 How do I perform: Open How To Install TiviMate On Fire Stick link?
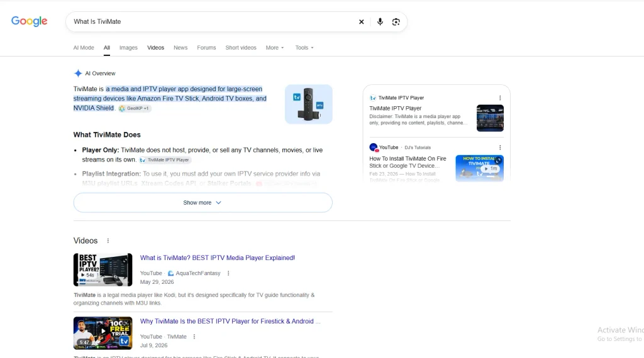[x=408, y=162]
